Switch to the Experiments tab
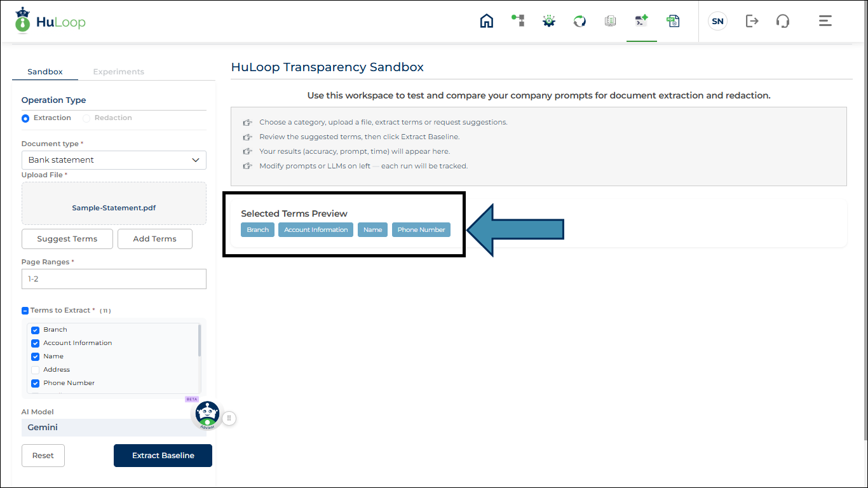Screen dimensions: 868x488 tap(119, 72)
